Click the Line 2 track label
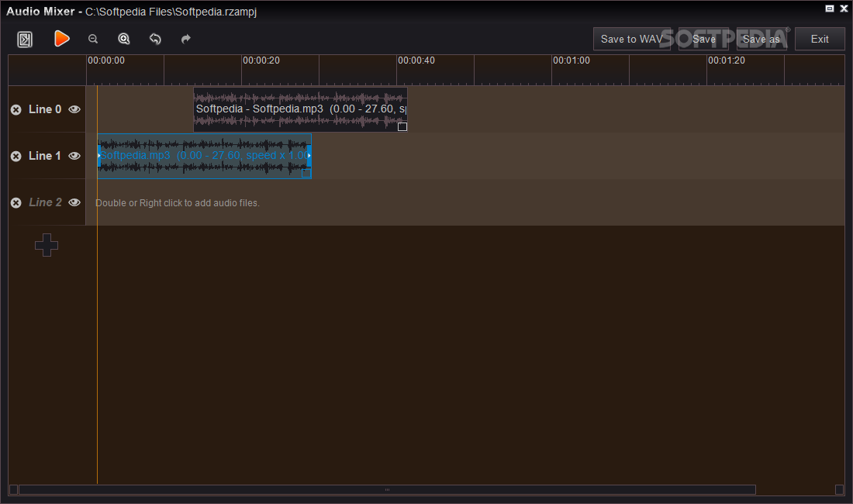Viewport: 853px width, 504px height. [x=45, y=202]
